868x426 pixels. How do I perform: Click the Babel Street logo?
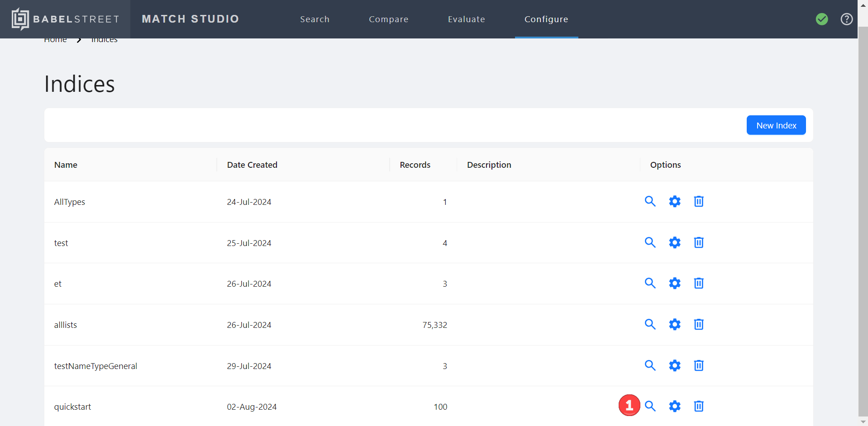point(65,19)
